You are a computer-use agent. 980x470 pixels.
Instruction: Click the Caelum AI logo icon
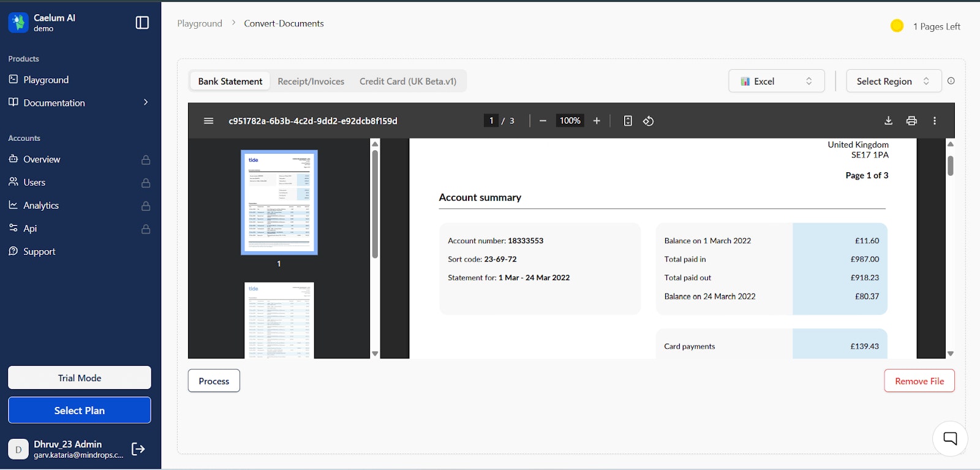[18, 23]
